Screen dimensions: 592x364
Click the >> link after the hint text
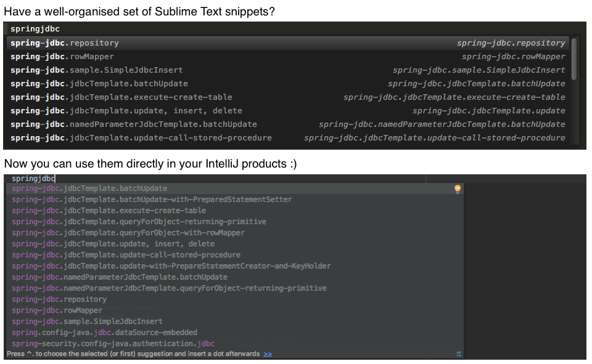click(x=268, y=354)
